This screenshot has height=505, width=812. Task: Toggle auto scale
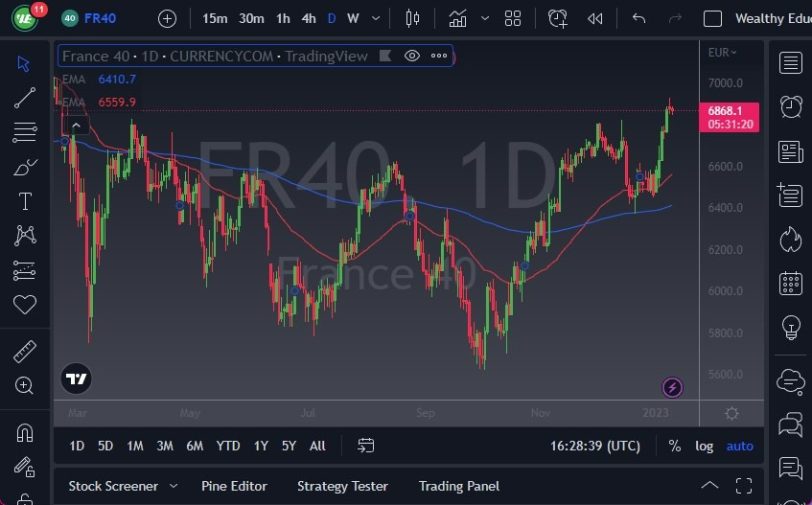pyautogui.click(x=739, y=446)
